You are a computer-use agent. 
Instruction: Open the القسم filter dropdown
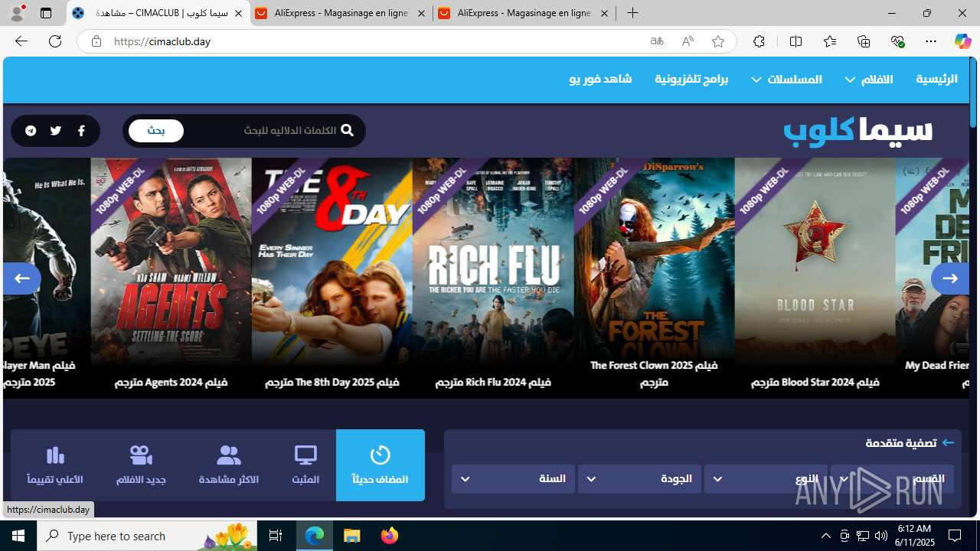click(892, 479)
